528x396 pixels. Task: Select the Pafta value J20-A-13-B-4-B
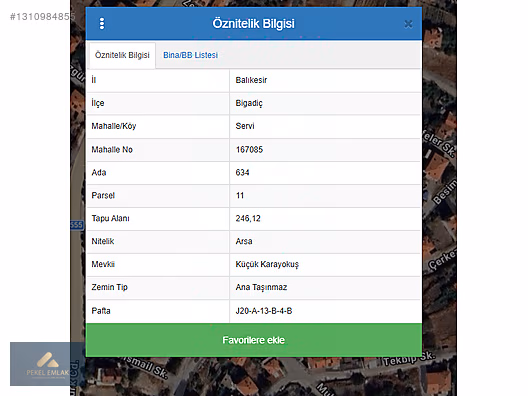click(x=264, y=310)
